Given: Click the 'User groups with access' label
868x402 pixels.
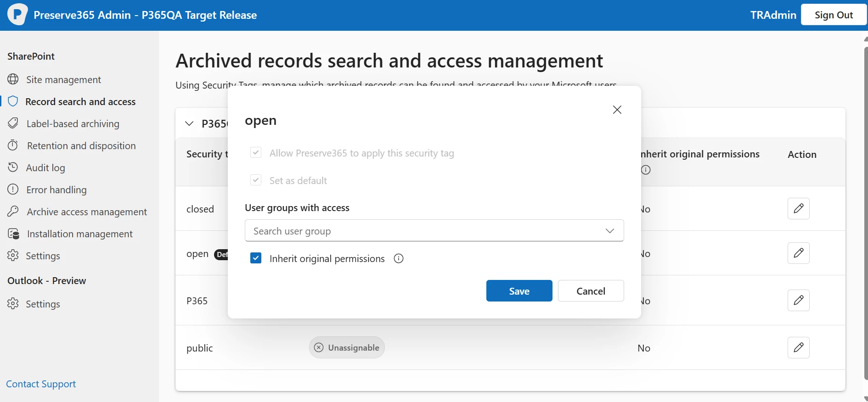Looking at the screenshot, I should point(297,207).
